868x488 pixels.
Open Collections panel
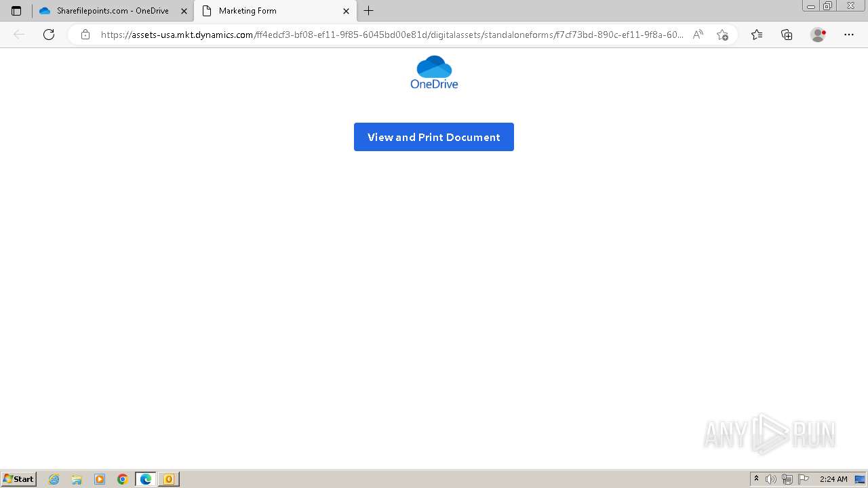[x=787, y=35]
